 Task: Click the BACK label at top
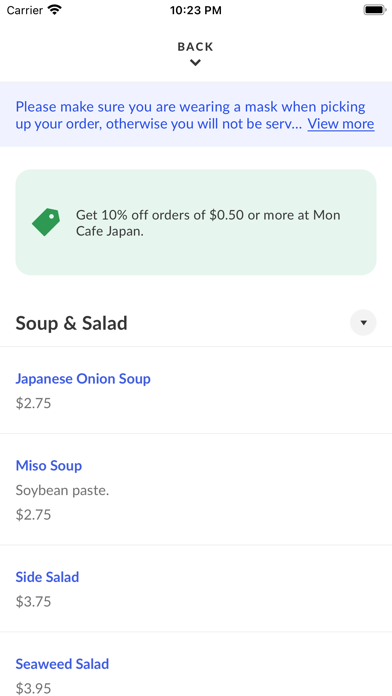(195, 47)
